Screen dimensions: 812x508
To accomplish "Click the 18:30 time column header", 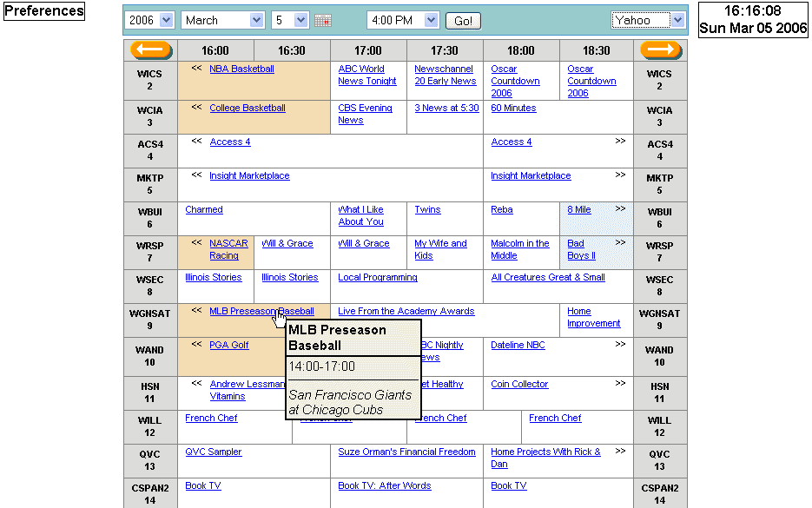I will pyautogui.click(x=596, y=50).
